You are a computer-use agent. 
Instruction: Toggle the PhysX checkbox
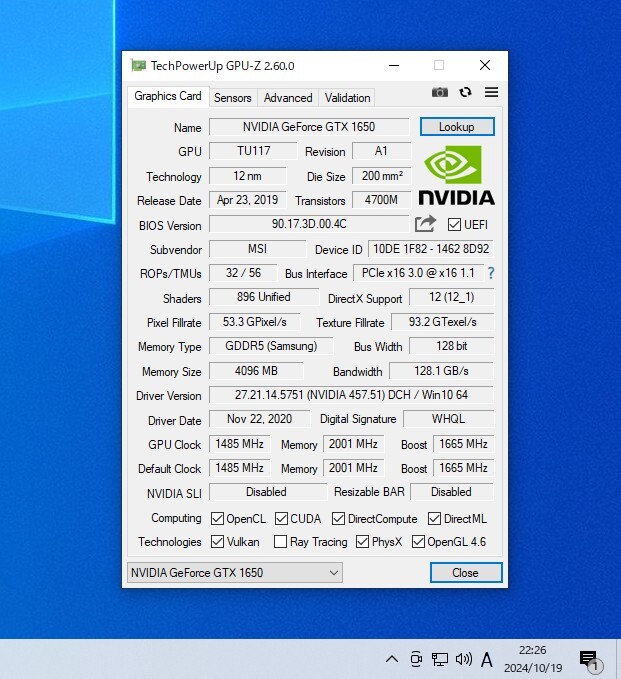click(362, 541)
